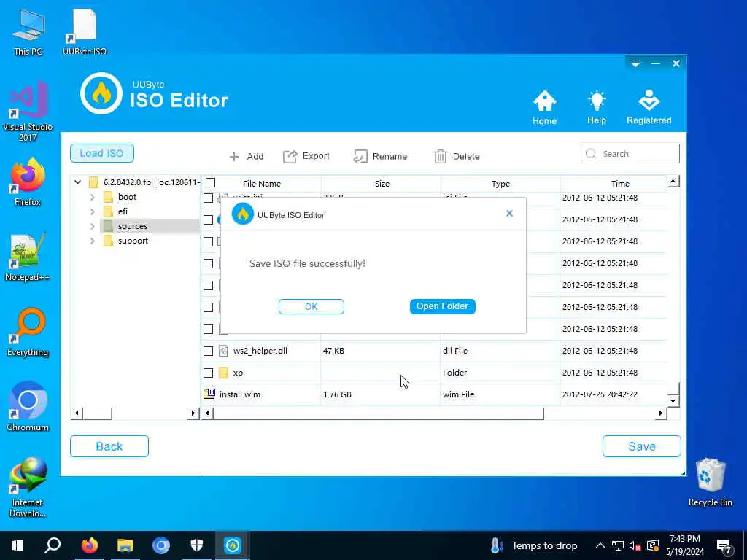Close the Save ISO success dialog
Image resolution: width=747 pixels, height=560 pixels.
(x=509, y=214)
